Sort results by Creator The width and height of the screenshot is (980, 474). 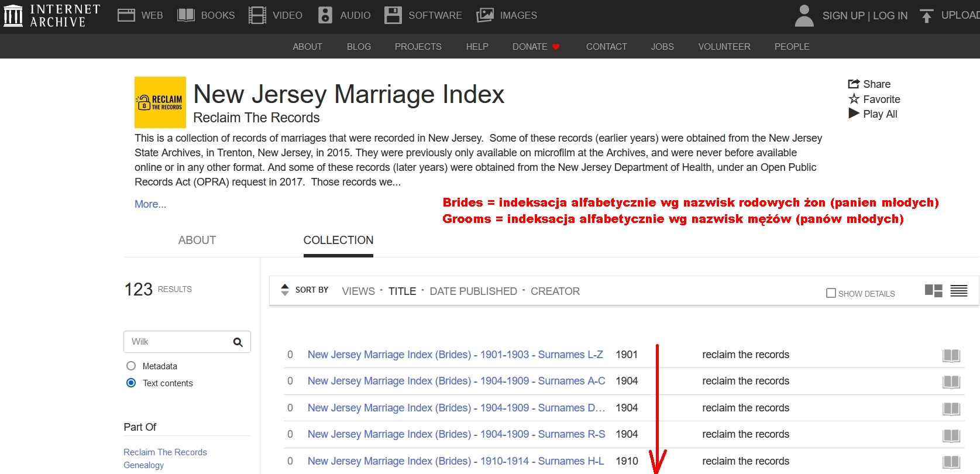[x=555, y=291]
